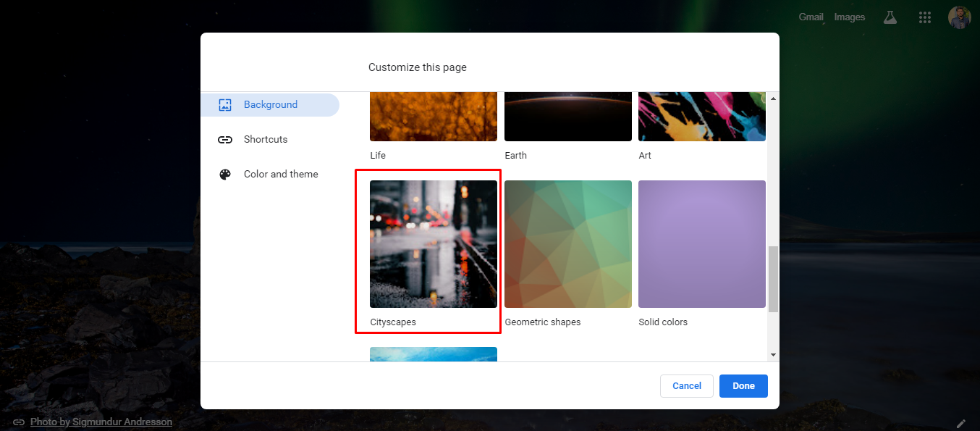This screenshot has height=431, width=980.
Task: Select the partially visible blue sky thumbnail
Action: pyautogui.click(x=434, y=354)
